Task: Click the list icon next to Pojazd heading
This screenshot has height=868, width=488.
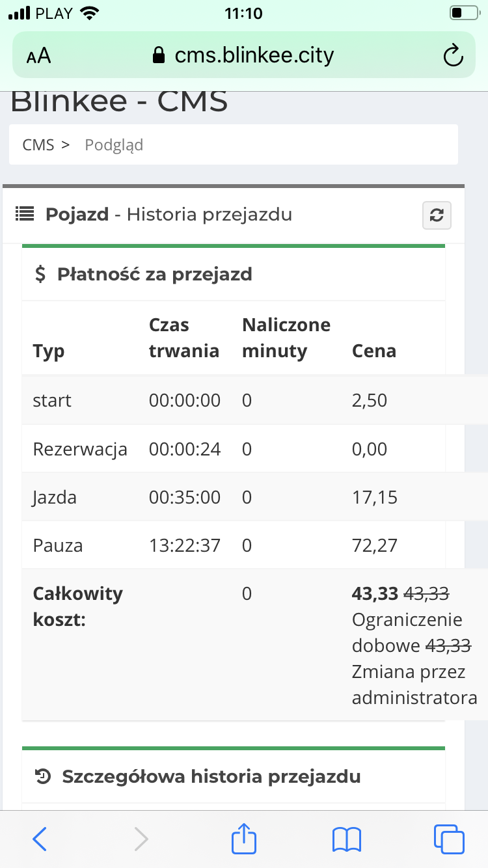Action: click(24, 213)
